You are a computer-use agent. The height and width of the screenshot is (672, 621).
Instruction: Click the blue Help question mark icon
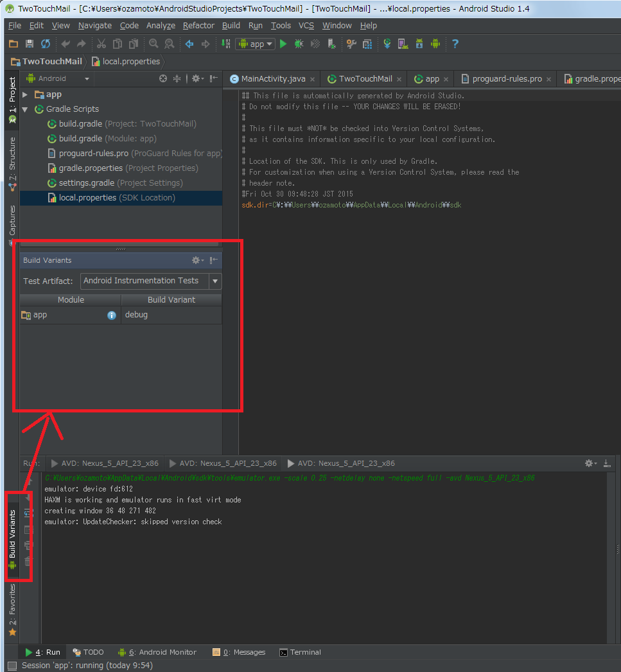[x=455, y=44]
